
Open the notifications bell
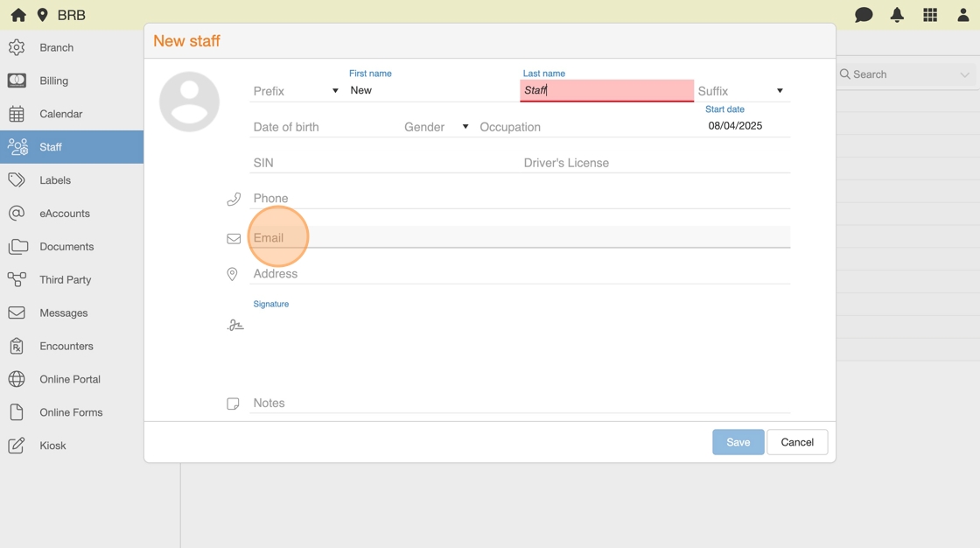coord(897,15)
